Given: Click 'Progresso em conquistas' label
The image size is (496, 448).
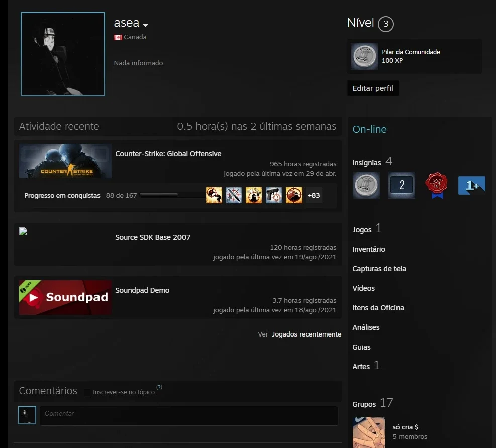Looking at the screenshot, I should coord(62,196).
